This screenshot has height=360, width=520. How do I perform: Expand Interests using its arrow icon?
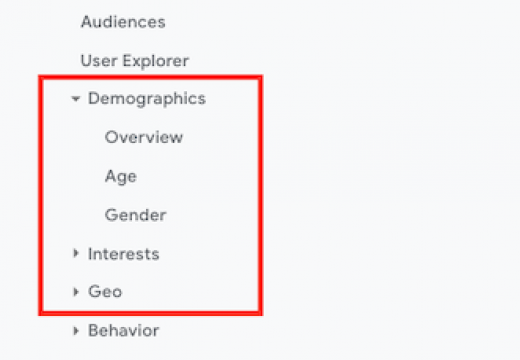[x=76, y=253]
